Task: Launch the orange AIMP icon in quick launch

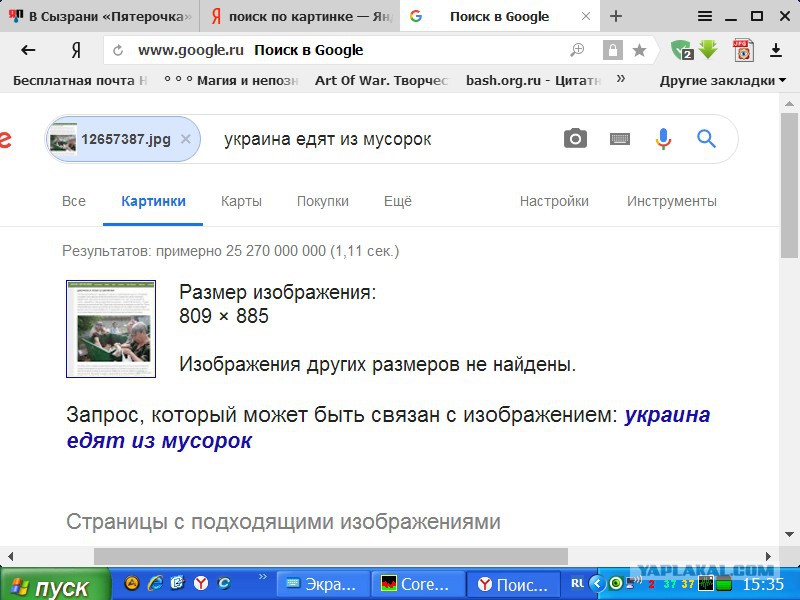Action: coord(132,583)
